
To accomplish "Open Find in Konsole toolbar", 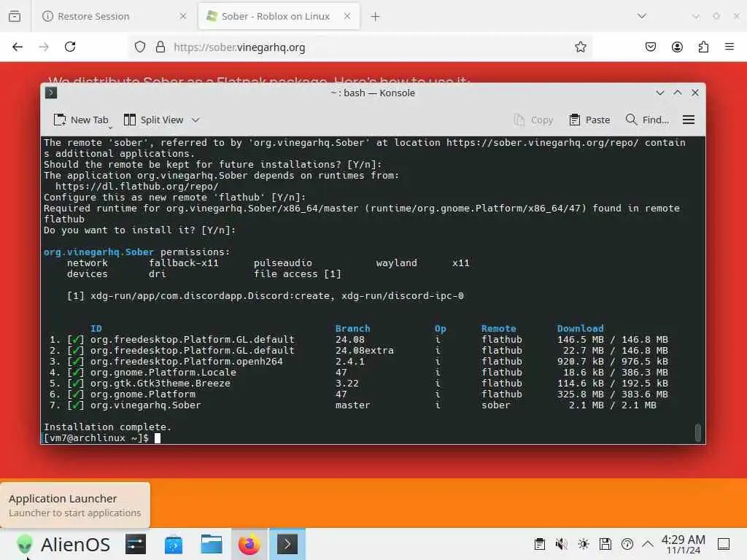I will [x=647, y=120].
